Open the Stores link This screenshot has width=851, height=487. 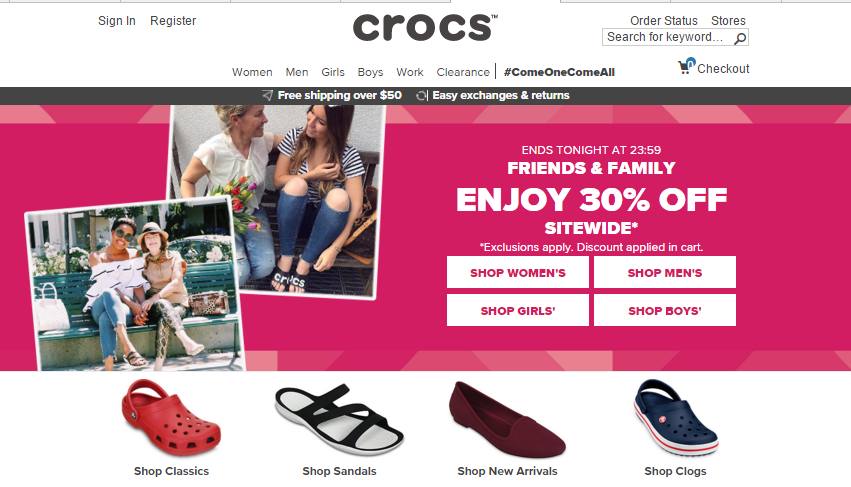click(x=728, y=21)
